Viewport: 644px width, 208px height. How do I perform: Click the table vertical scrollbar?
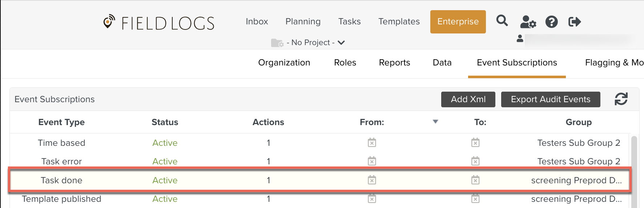634,172
